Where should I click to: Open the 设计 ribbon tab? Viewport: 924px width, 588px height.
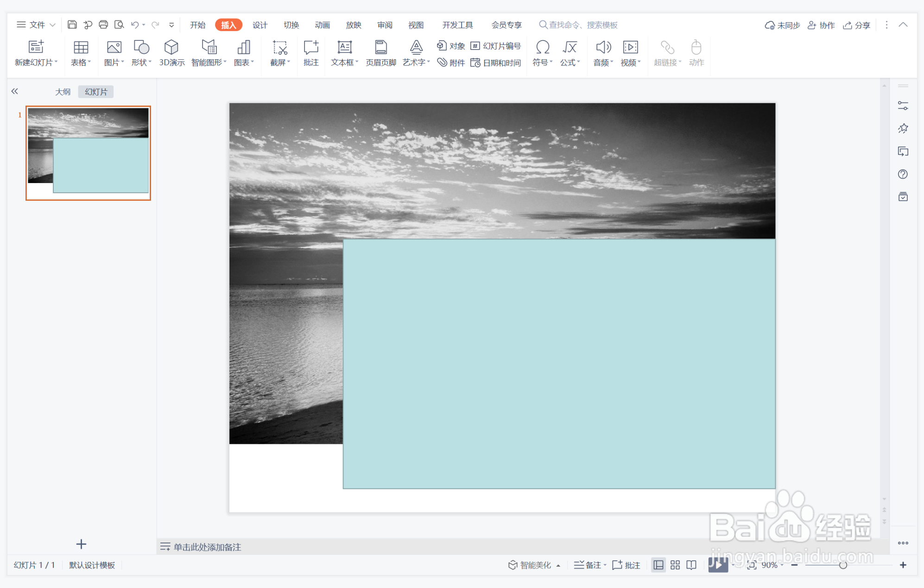coord(260,25)
